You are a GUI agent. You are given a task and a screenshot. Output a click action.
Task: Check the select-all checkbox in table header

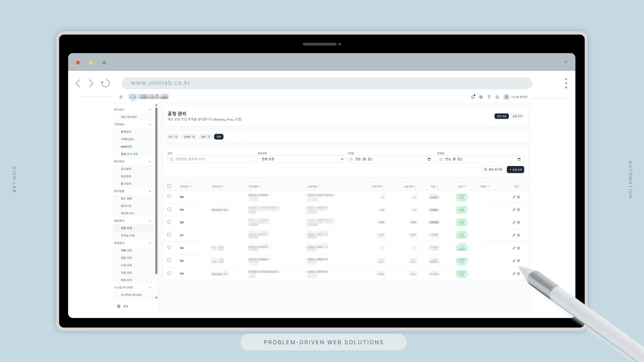pyautogui.click(x=169, y=186)
